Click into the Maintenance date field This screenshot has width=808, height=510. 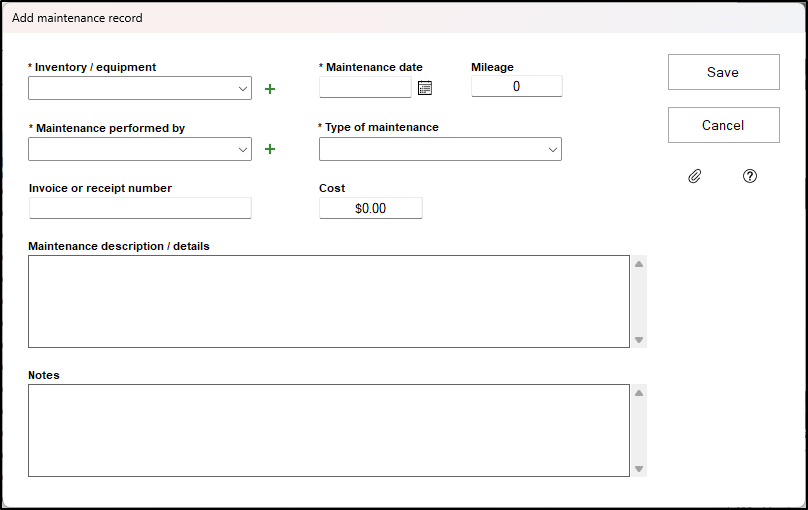[x=365, y=88]
